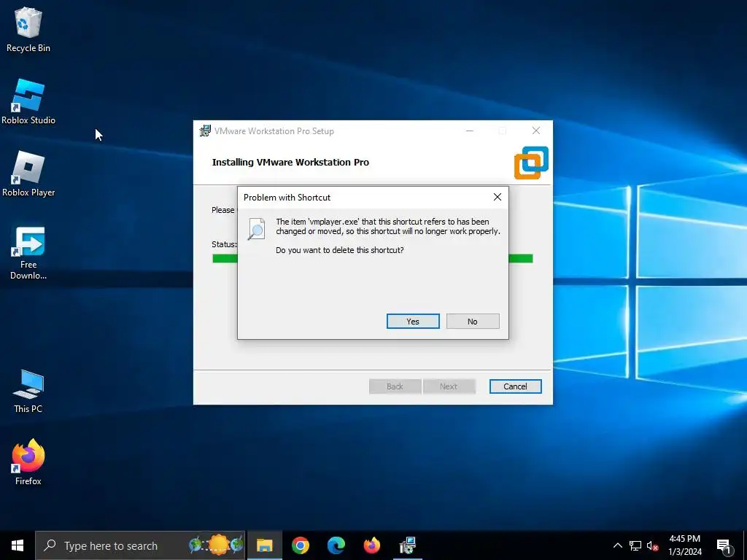Select the Roblox Player desktop shortcut
Viewport: 747px width, 560px height.
[x=28, y=174]
